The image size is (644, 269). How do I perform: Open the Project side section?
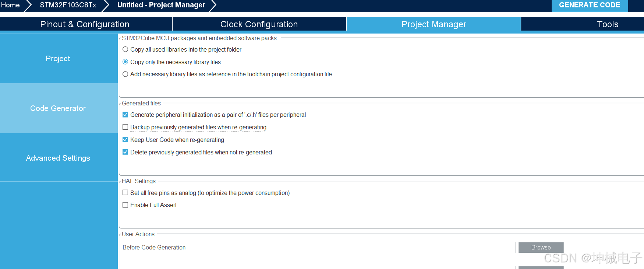coord(58,59)
